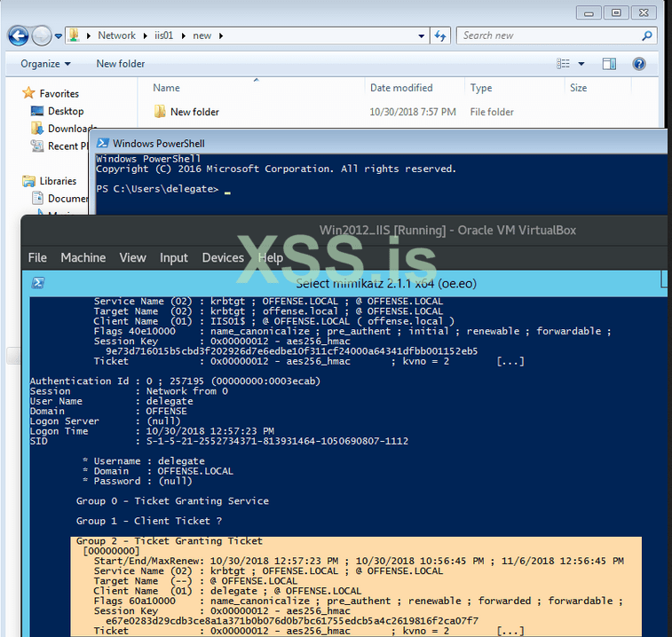Open recent locations dropdown beside forward arrow
Image resolution: width=672 pixels, height=637 pixels.
(x=59, y=36)
